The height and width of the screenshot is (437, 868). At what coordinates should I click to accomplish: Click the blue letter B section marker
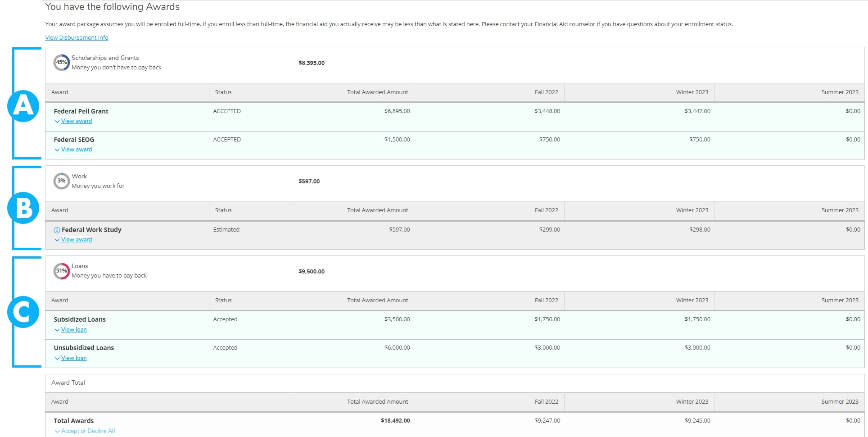[23, 208]
